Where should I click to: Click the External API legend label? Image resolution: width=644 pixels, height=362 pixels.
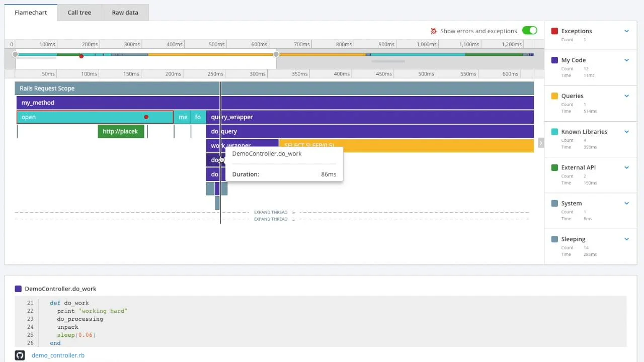[578, 167]
